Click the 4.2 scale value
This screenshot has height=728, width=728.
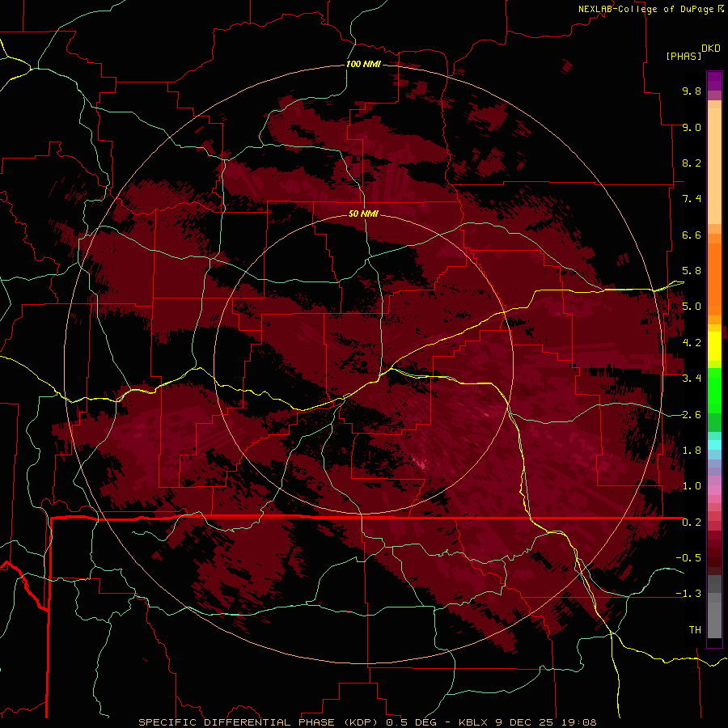pyautogui.click(x=692, y=343)
